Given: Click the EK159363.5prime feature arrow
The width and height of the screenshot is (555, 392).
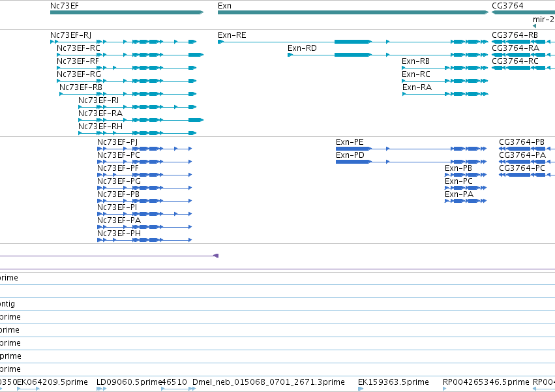Looking at the screenshot, I should click(360, 389).
